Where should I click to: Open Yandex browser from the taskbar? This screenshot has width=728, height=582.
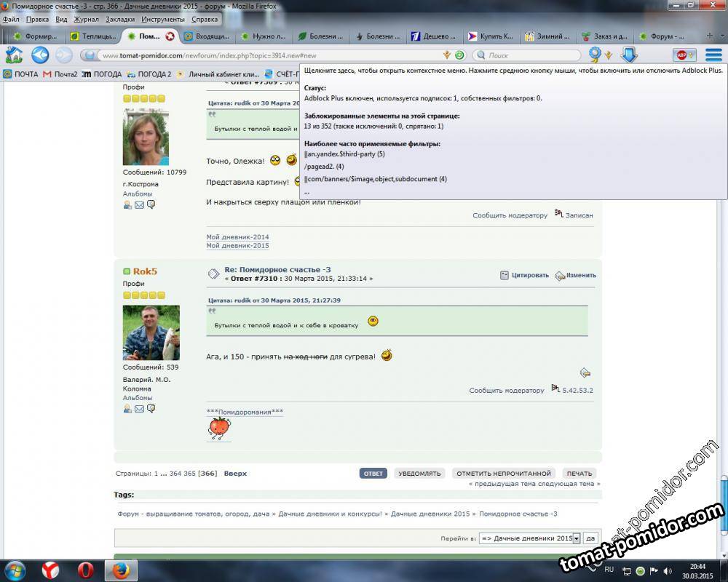(x=50, y=569)
